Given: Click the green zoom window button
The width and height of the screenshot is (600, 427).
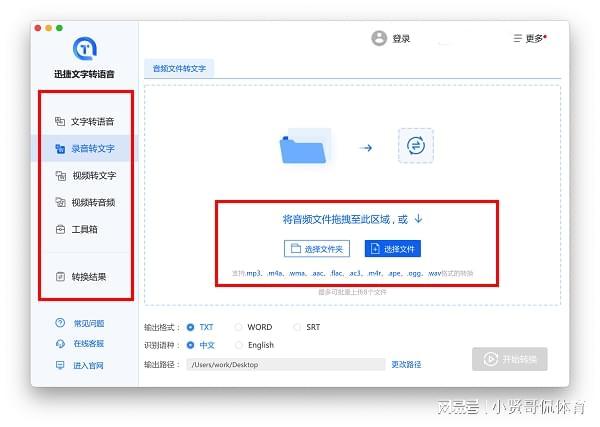Looking at the screenshot, I should [59, 28].
